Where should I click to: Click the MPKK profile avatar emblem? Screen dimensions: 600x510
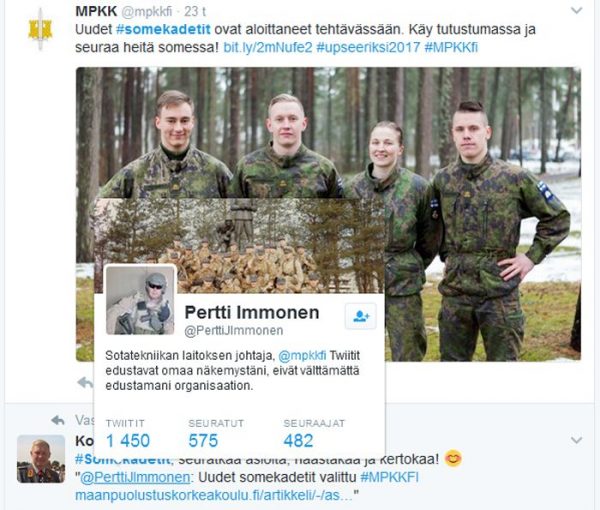[40, 30]
